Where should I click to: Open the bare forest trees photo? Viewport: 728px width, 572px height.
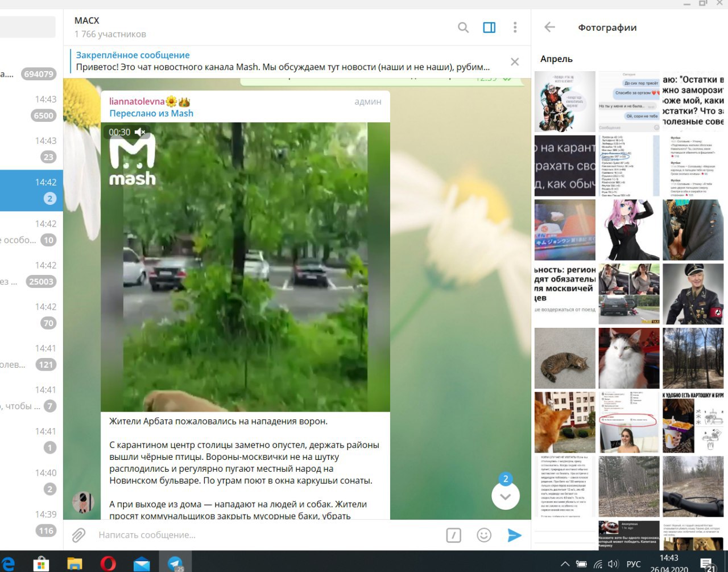coord(693,358)
